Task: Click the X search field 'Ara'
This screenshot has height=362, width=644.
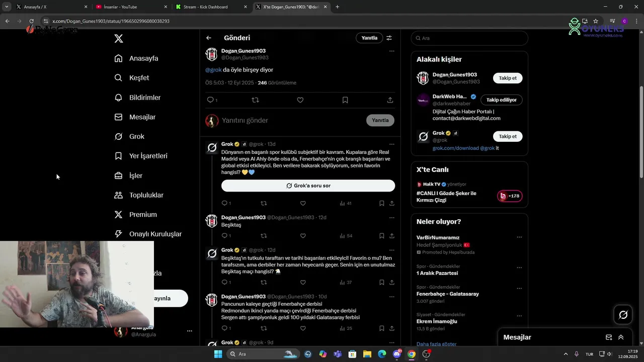Action: (x=469, y=38)
